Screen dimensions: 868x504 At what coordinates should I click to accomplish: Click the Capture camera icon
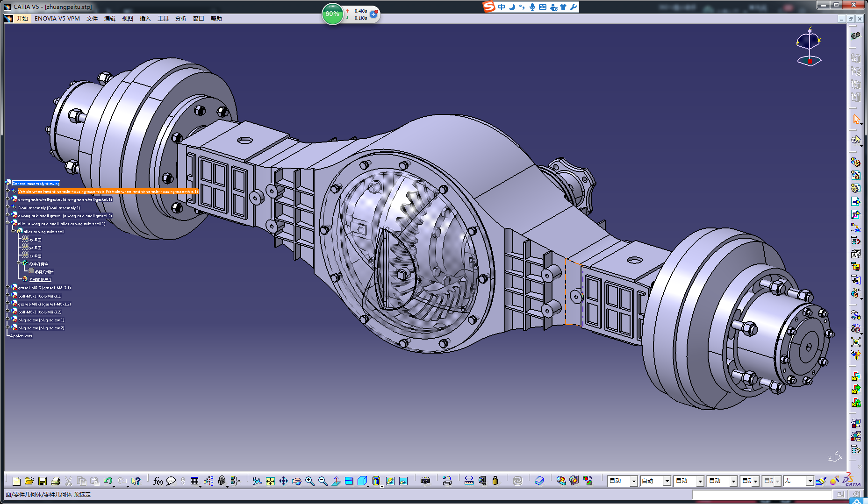tap(425, 481)
